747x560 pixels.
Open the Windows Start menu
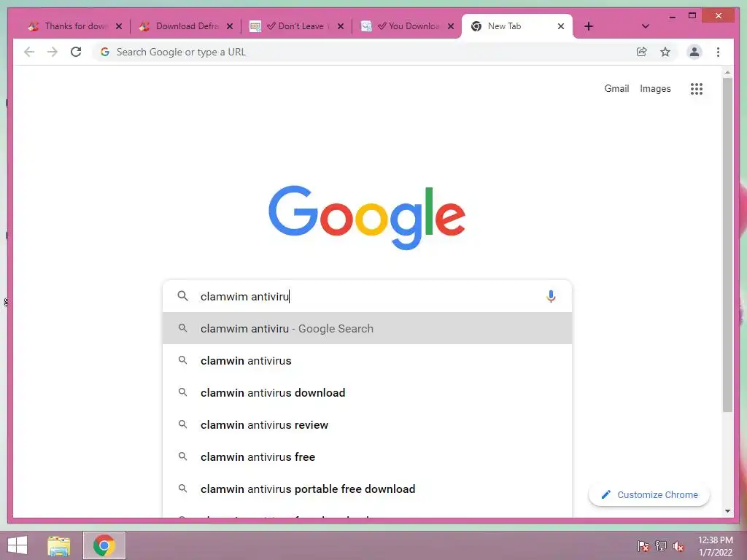pyautogui.click(x=18, y=545)
